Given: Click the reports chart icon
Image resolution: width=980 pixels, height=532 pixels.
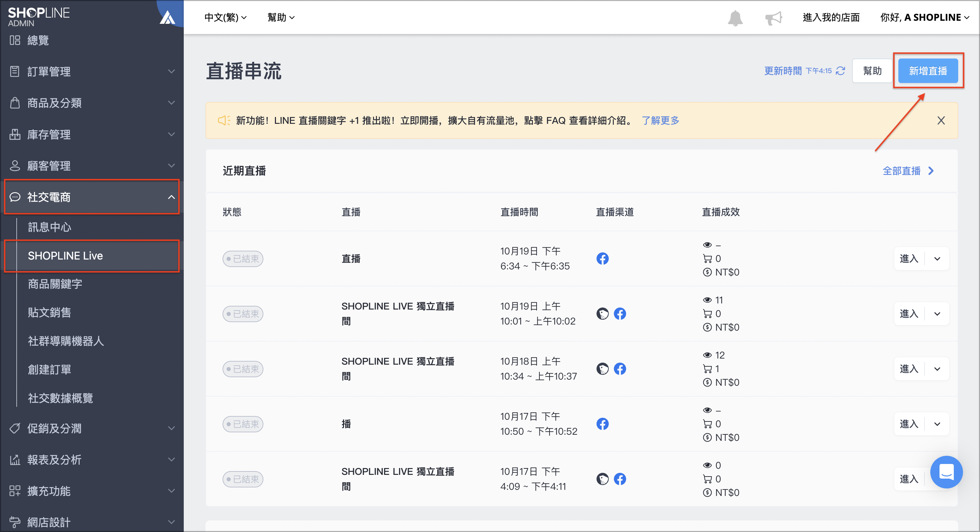Looking at the screenshot, I should (x=15, y=460).
